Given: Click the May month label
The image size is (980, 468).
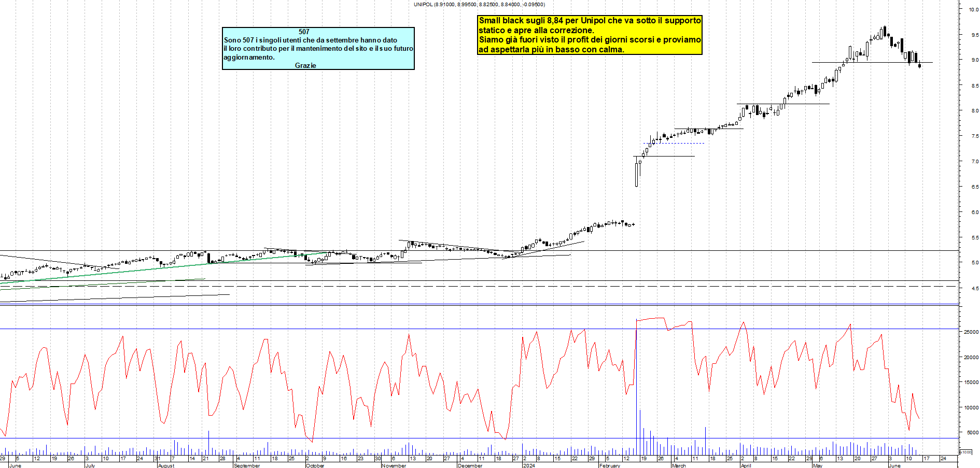Looking at the screenshot, I should click(x=818, y=465).
